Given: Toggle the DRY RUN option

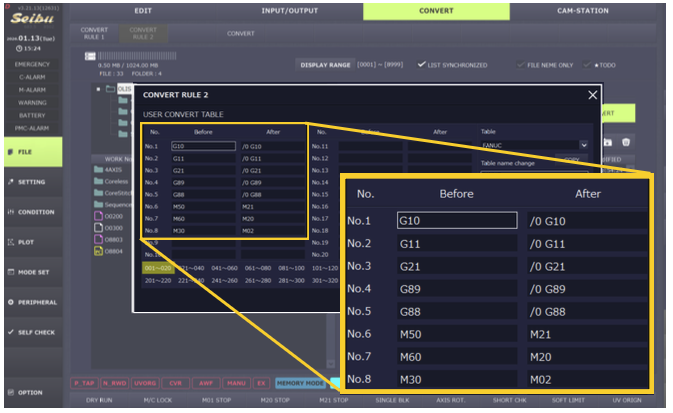Looking at the screenshot, I should pos(100,399).
